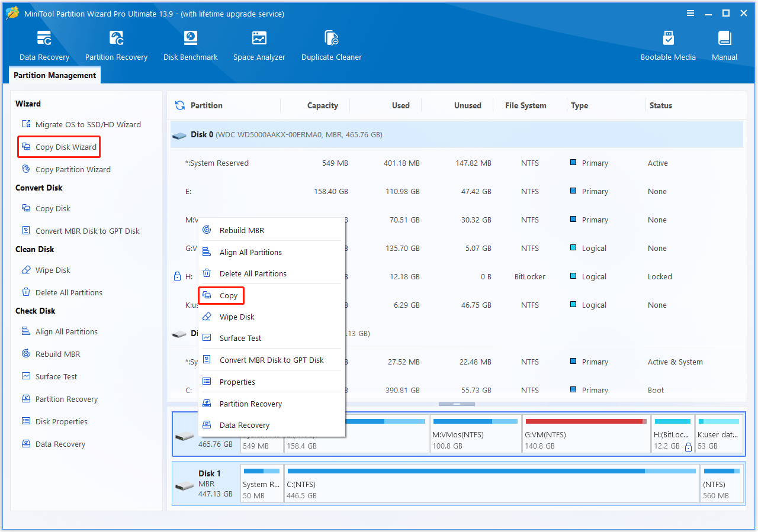Sort by the Status column header

coord(661,105)
